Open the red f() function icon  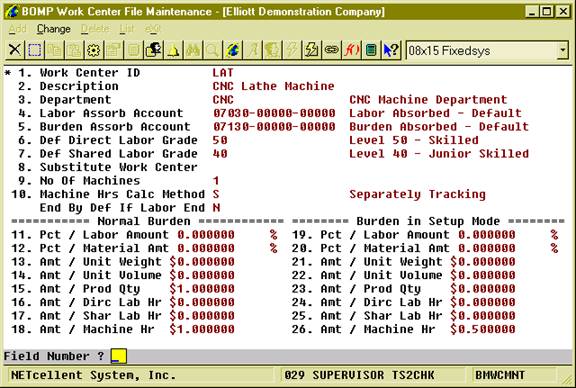click(x=351, y=50)
